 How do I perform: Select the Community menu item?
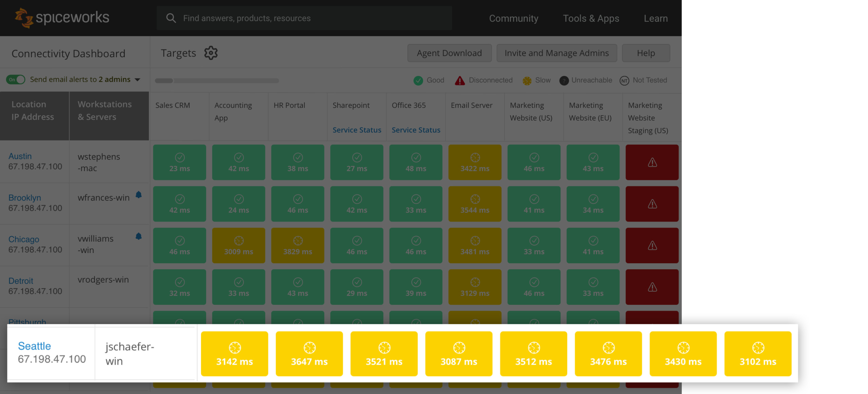(x=514, y=18)
